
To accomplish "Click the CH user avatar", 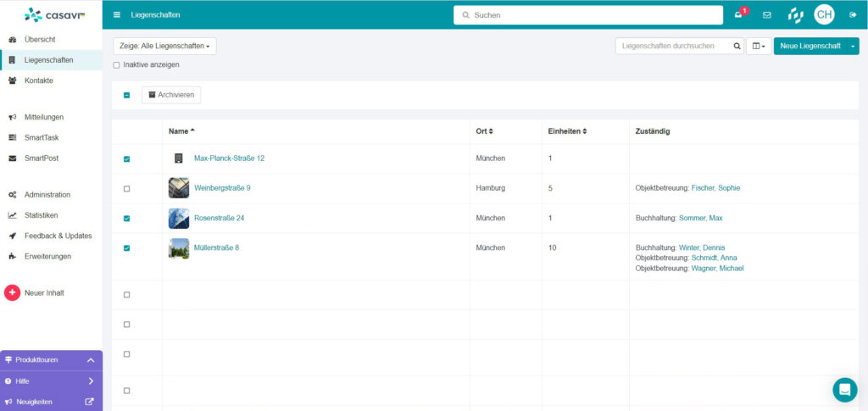I will (x=824, y=14).
